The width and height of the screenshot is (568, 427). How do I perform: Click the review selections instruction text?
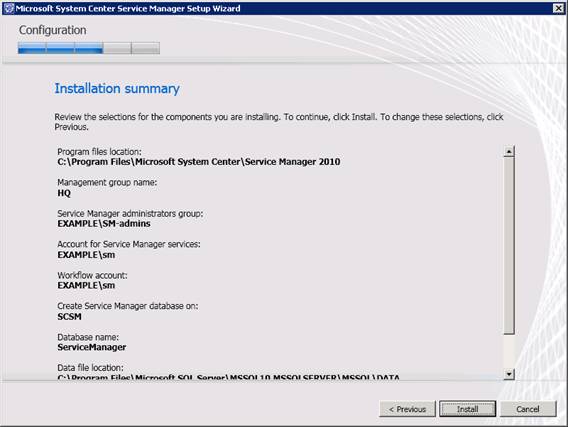pos(279,122)
